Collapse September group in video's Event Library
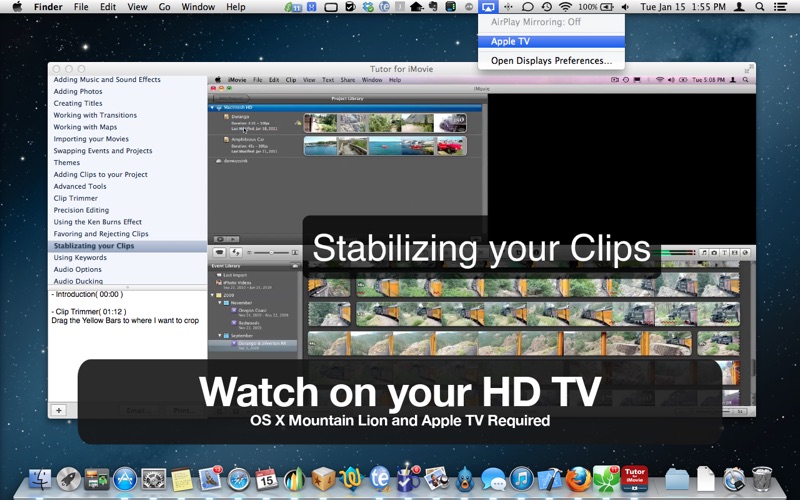Image resolution: width=800 pixels, height=500 pixels. (220, 336)
